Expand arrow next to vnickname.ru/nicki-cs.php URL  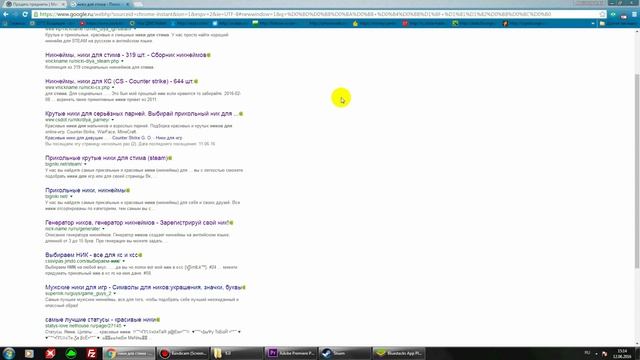pyautogui.click(x=113, y=87)
